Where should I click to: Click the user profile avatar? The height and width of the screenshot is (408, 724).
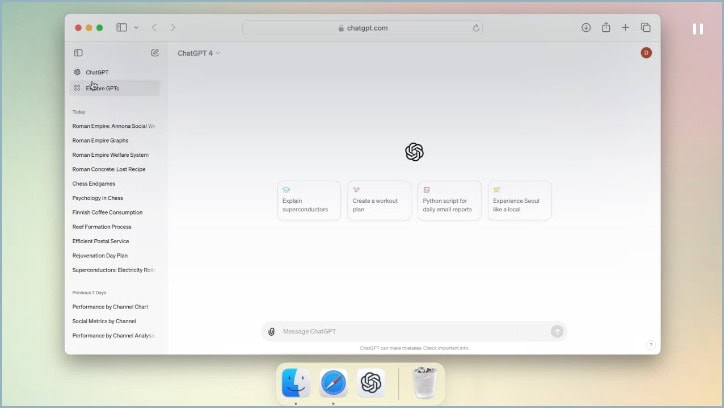tap(646, 53)
